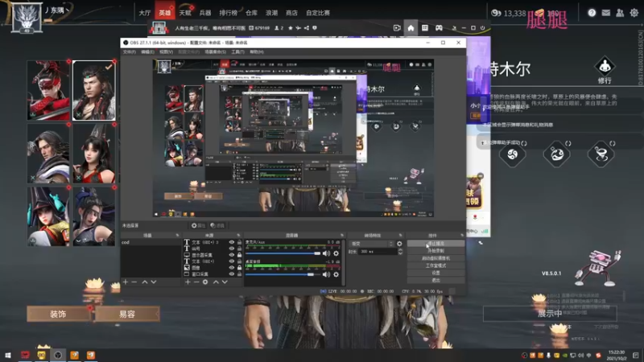Remove the source with the minus icon
The image size is (644, 362).
[196, 282]
